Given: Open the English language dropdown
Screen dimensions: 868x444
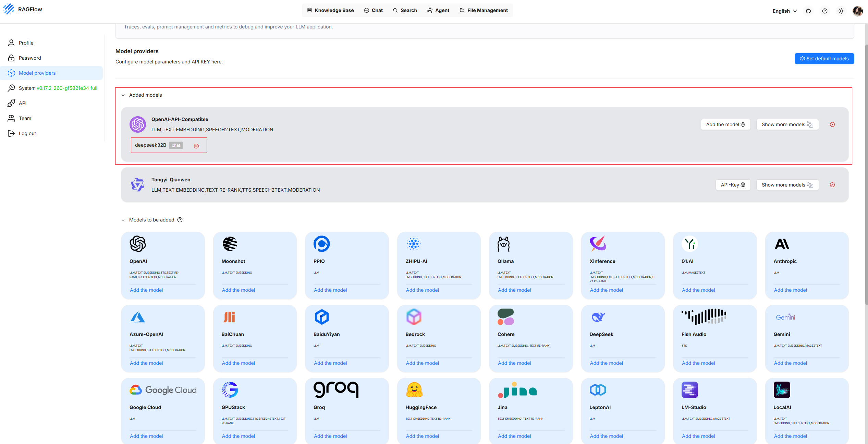Looking at the screenshot, I should (785, 11).
